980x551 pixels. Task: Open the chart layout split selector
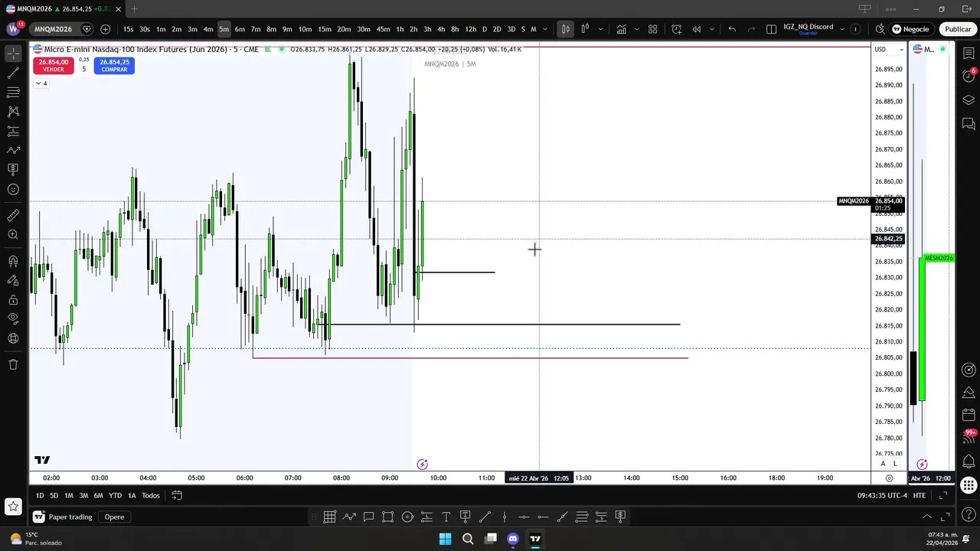(772, 29)
